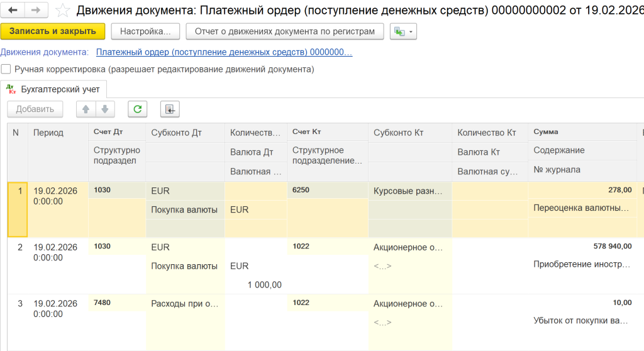This screenshot has height=351, width=644.
Task: Click Покупка валюты subconto in row 2
Action: (x=185, y=266)
